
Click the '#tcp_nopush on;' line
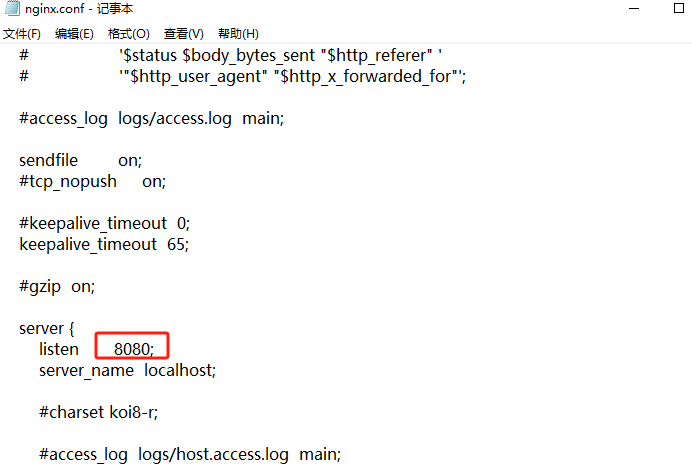pos(92,182)
